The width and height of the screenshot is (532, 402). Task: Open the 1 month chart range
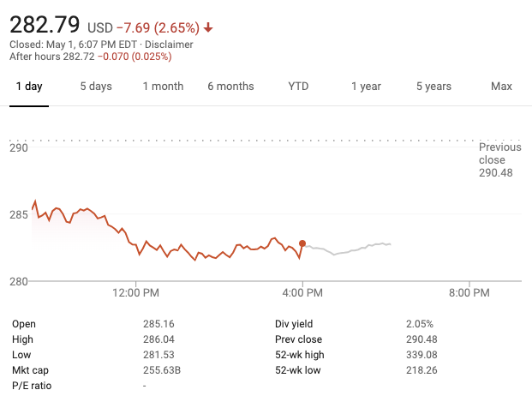(x=163, y=87)
